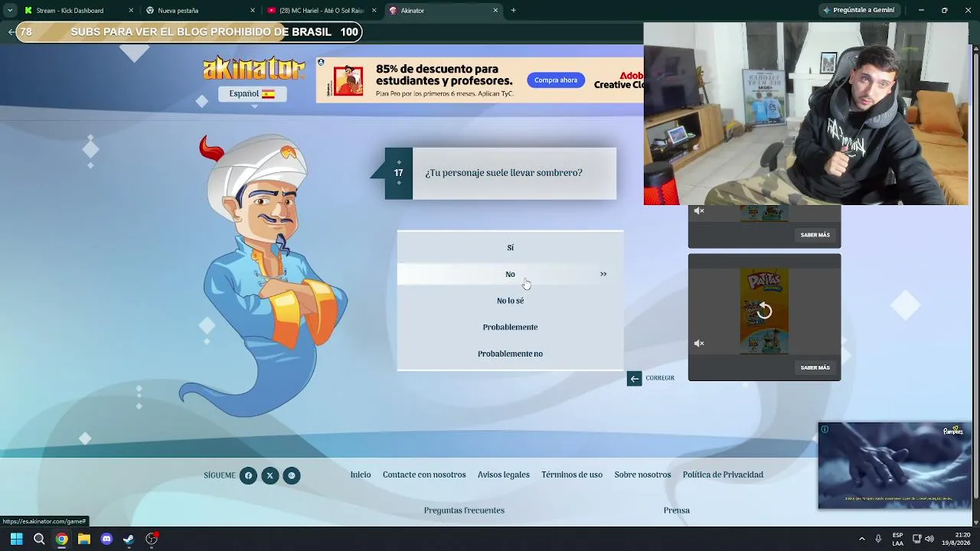Image resolution: width=980 pixels, height=551 pixels.
Task: Choose the "No lo sé" answer
Action: [510, 301]
